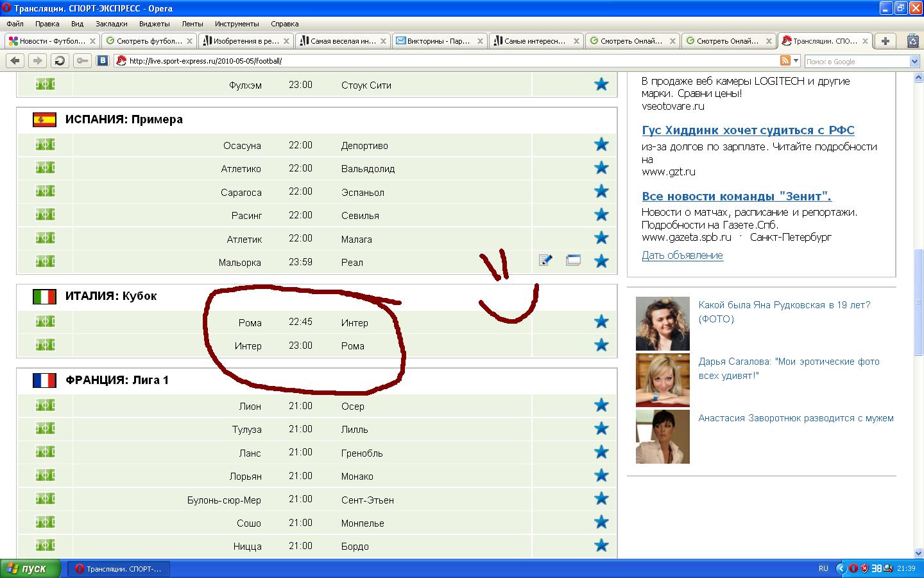Go back with the browser Back arrow
924x578 pixels.
tap(16, 61)
